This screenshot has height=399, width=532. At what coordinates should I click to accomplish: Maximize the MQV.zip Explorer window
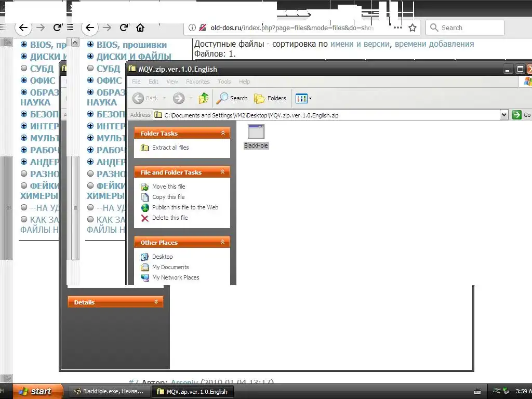pos(520,69)
